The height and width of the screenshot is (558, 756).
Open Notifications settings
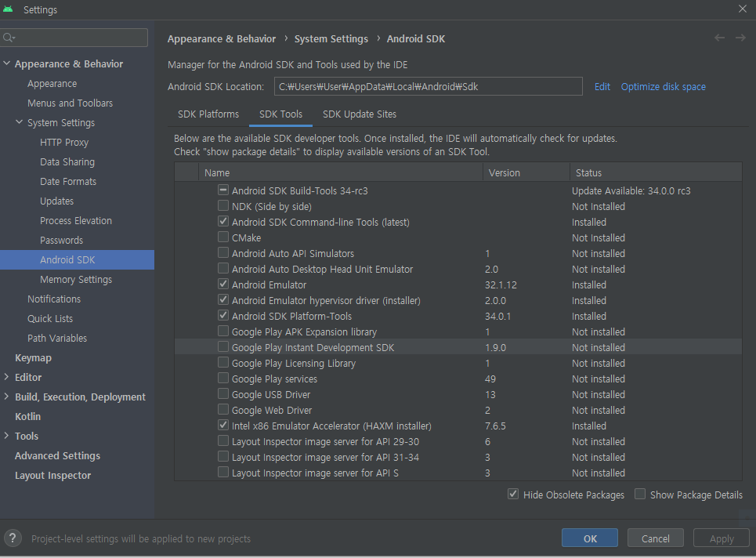(54, 299)
